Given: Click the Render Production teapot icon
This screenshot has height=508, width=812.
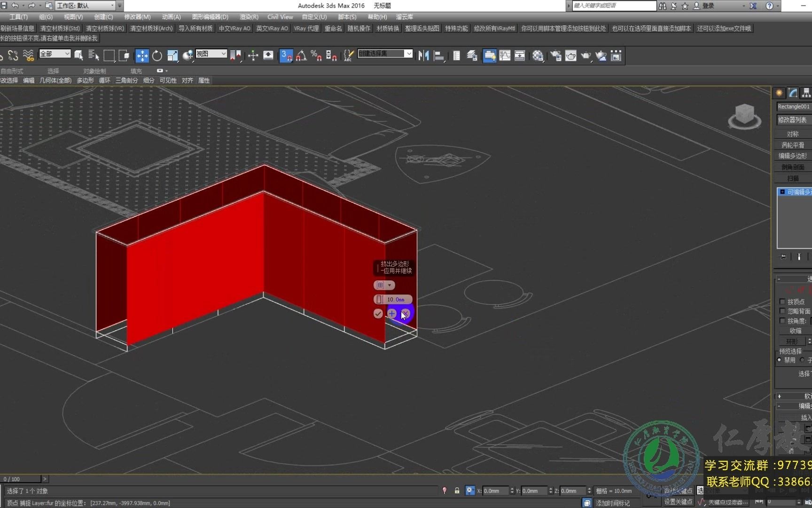Looking at the screenshot, I should 586,56.
